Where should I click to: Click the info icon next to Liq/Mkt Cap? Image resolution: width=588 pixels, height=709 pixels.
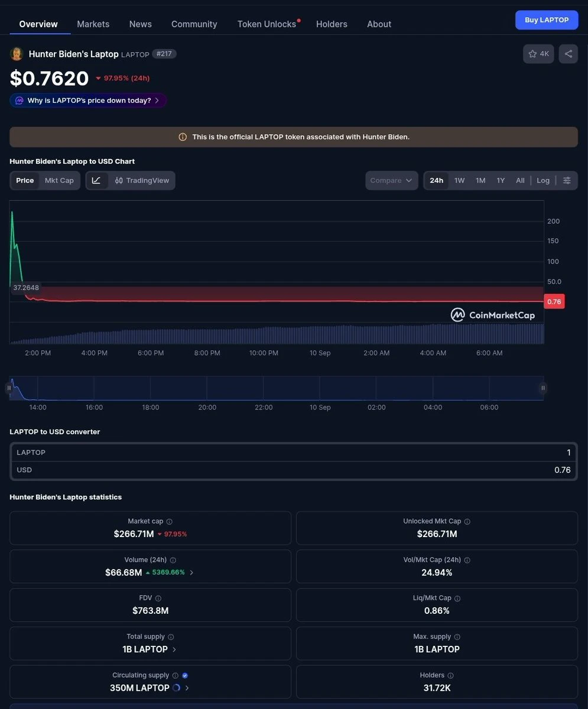[x=457, y=599]
